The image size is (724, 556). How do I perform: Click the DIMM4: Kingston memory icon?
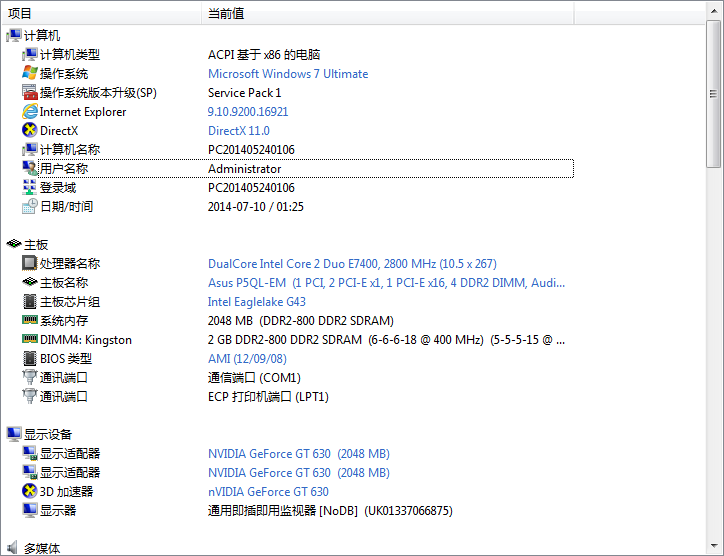point(30,339)
